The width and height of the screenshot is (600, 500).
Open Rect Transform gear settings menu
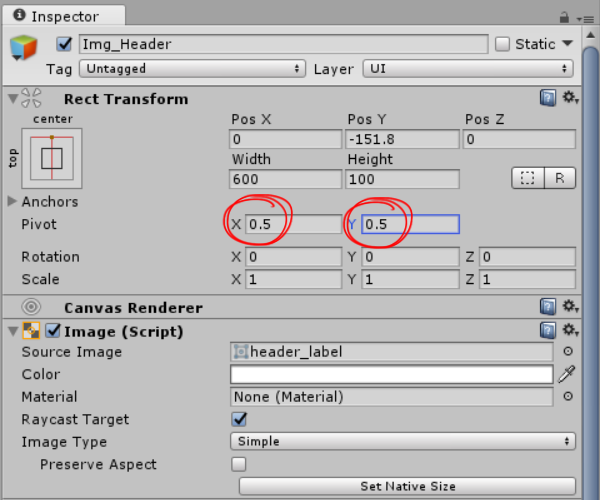click(570, 98)
